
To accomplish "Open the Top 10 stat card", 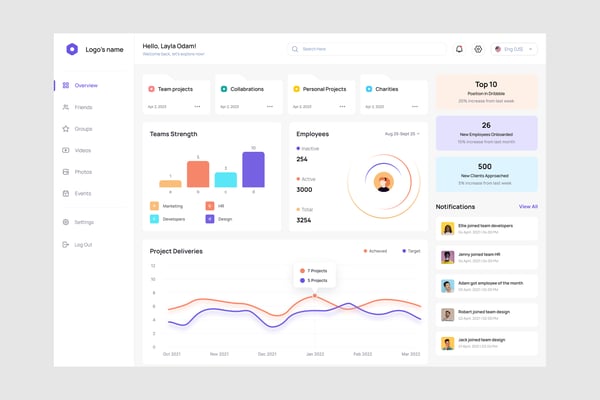I will (486, 92).
